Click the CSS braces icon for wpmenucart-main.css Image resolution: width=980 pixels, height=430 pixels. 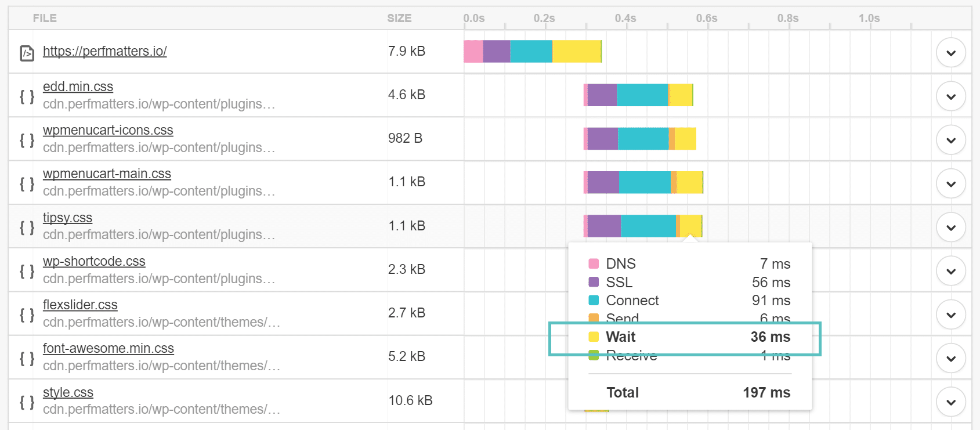tap(27, 184)
